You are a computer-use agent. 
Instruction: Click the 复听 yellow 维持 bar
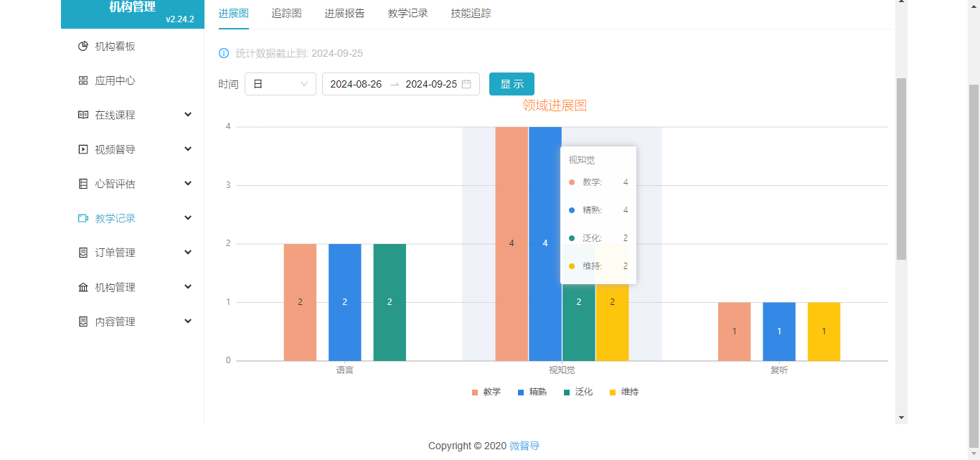click(824, 332)
